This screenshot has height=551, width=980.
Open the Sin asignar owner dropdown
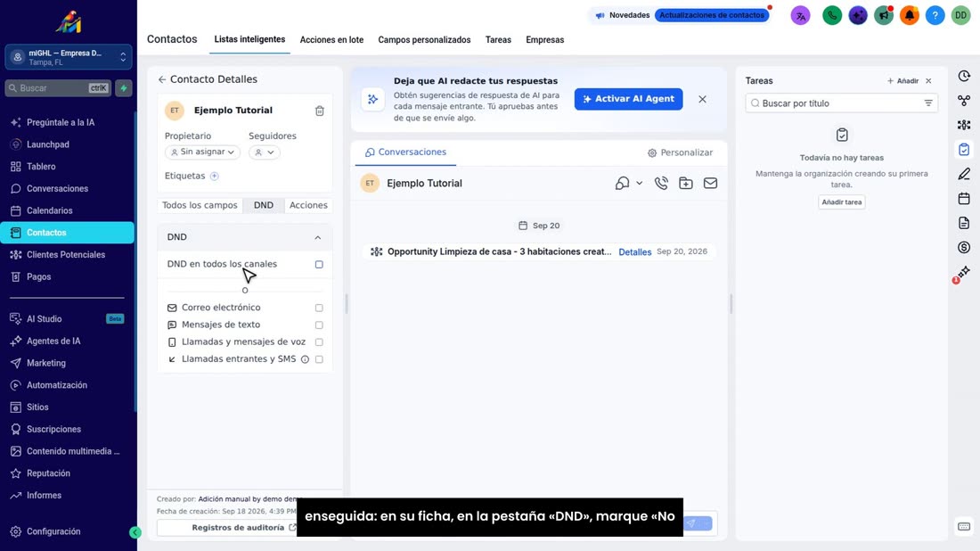pyautogui.click(x=202, y=152)
